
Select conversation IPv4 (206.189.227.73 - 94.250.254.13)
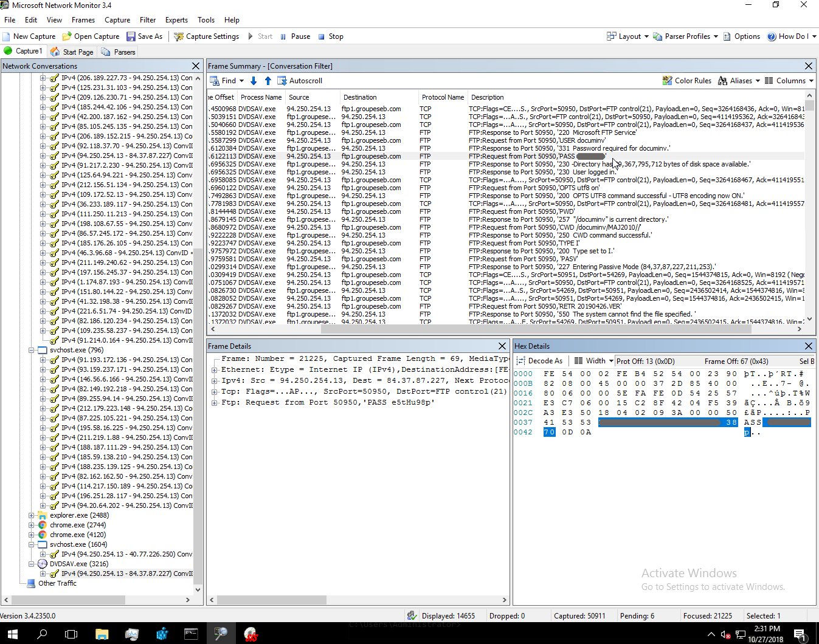[126, 78]
